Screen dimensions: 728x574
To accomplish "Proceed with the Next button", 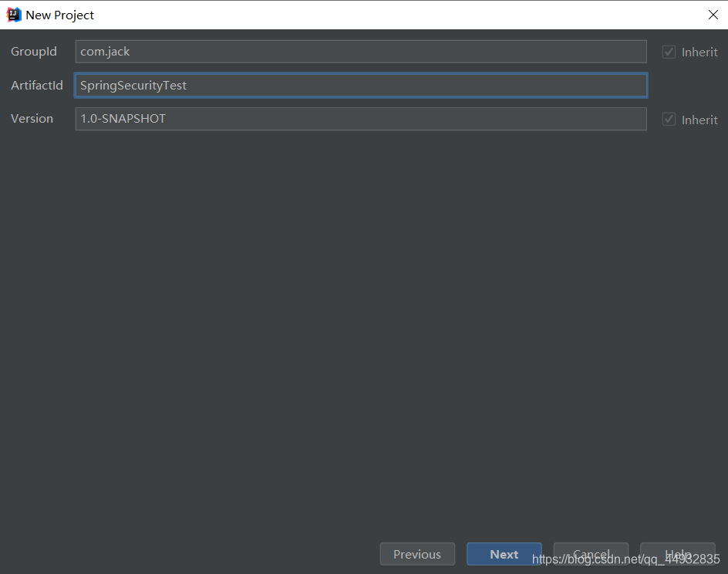I will (x=504, y=554).
